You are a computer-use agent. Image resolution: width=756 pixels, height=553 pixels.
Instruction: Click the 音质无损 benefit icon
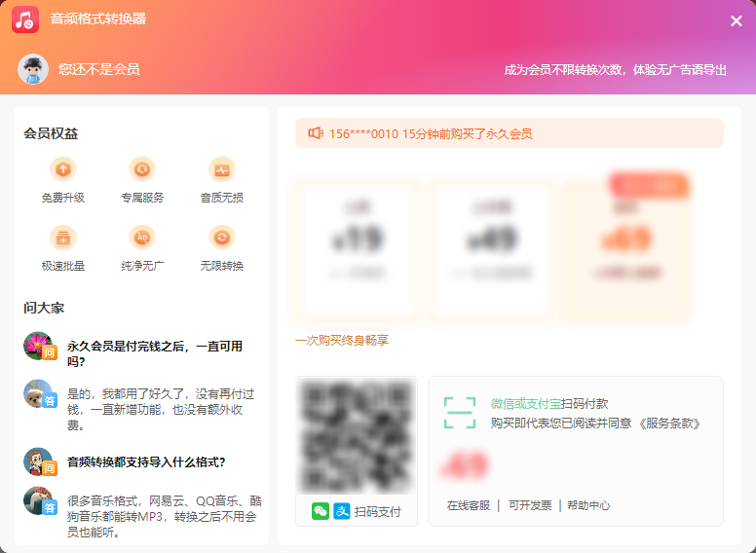pos(222,169)
